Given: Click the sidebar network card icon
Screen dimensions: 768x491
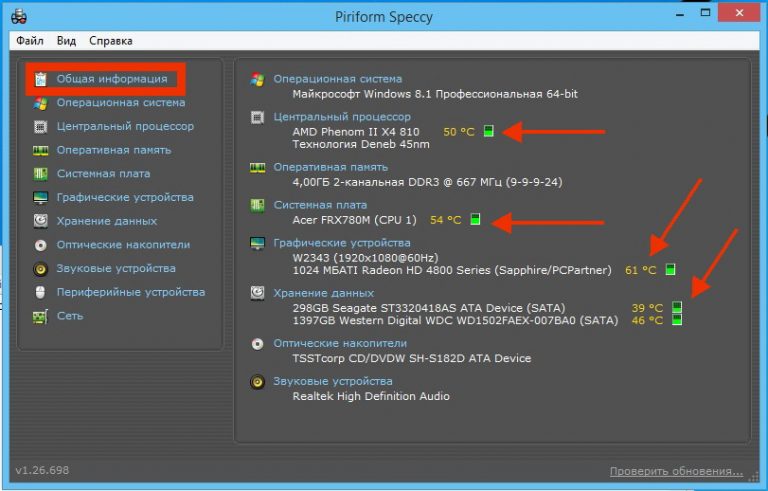Looking at the screenshot, I should pos(41,317).
